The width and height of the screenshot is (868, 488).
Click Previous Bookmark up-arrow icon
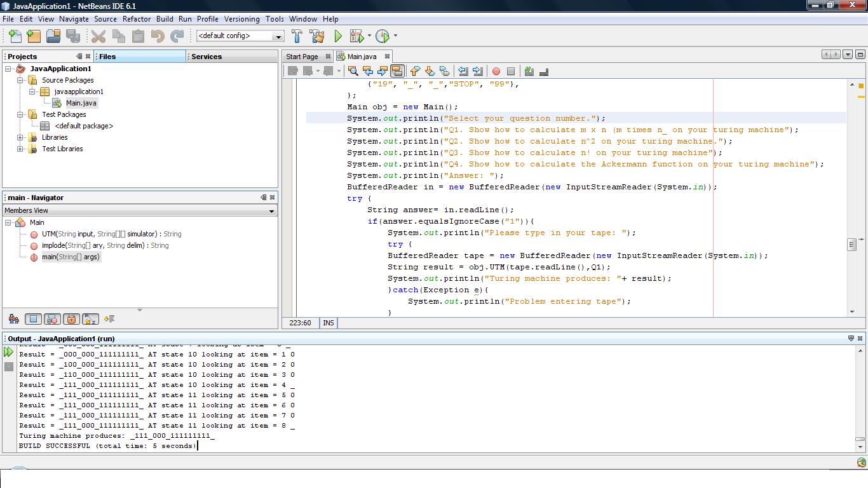415,71
